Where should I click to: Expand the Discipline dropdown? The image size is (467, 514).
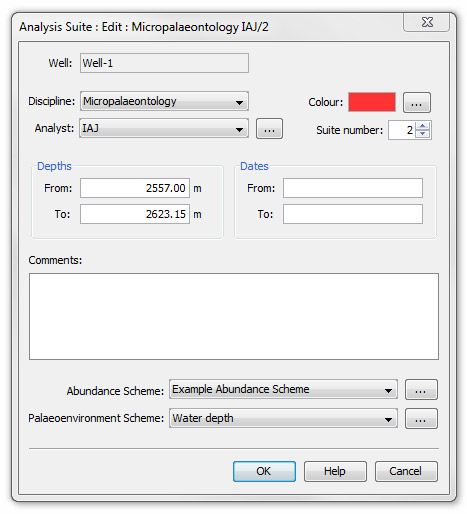coord(164,101)
